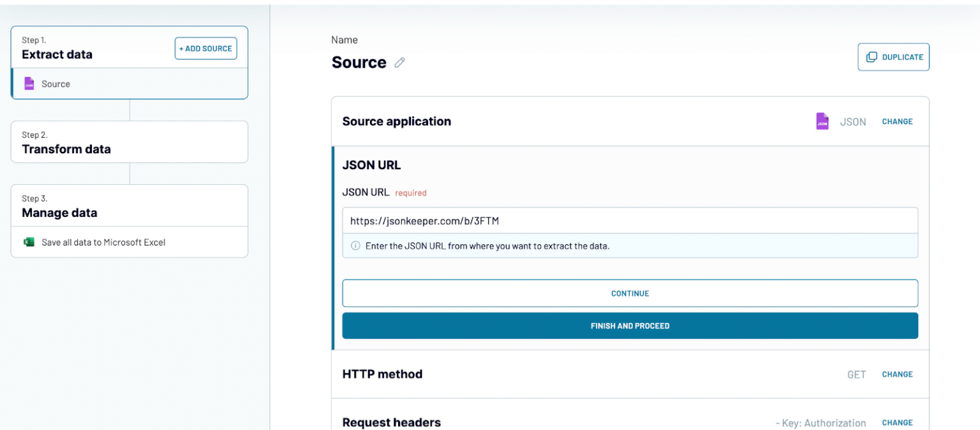Click the + ADD SOURCE button

pyautogui.click(x=205, y=48)
